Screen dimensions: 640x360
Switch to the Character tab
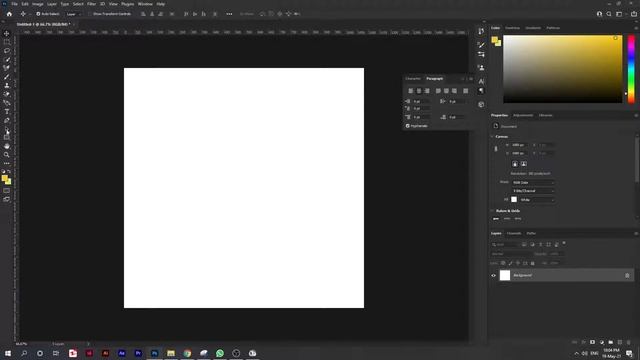413,78
